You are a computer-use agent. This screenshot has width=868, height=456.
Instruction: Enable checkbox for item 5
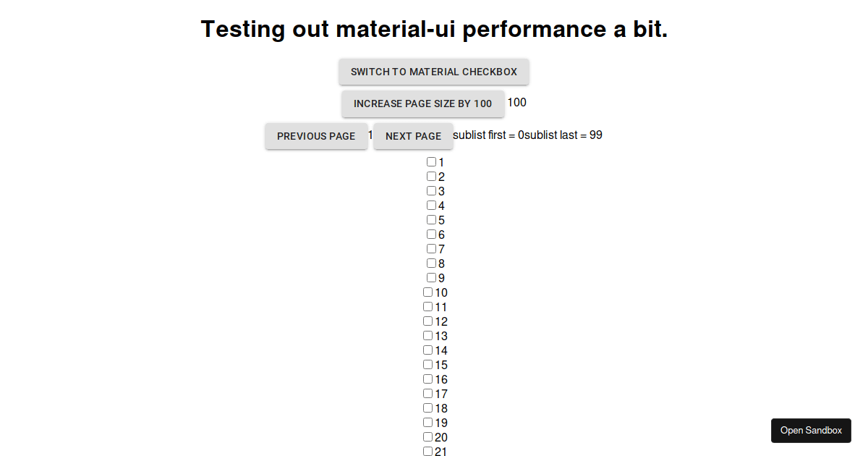[x=431, y=219]
